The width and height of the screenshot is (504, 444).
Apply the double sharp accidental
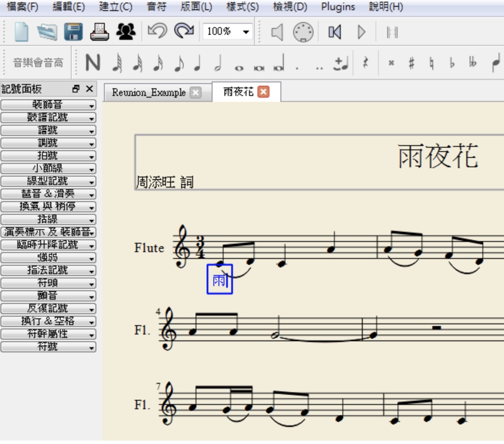click(391, 63)
